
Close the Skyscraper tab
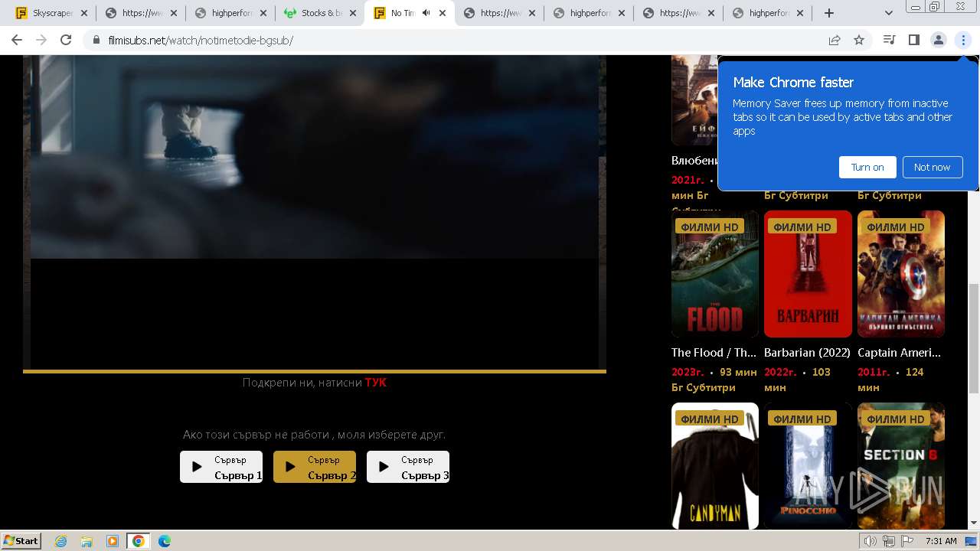(84, 13)
